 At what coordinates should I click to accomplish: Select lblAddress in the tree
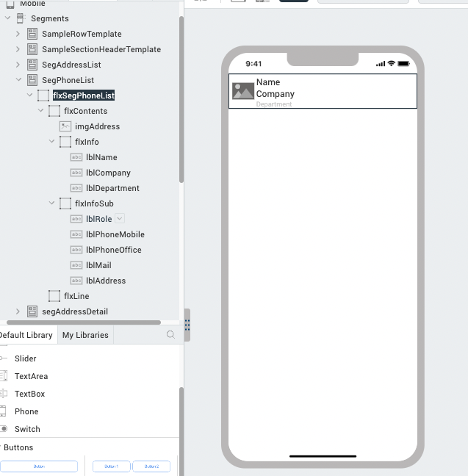click(106, 281)
